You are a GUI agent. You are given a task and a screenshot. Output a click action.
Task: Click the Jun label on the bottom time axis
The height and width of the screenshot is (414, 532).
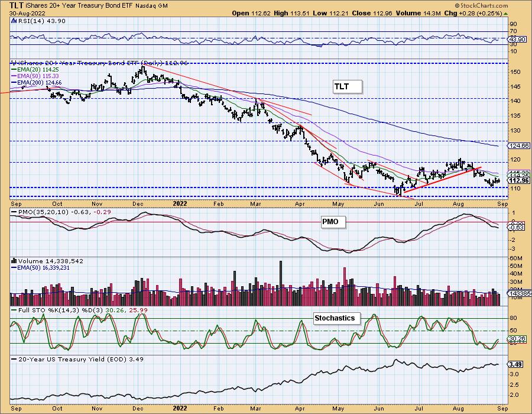(379, 408)
